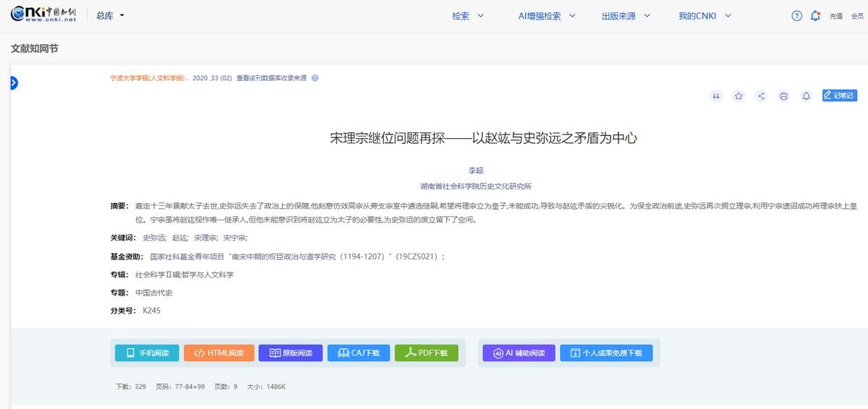
Task: Open the 总库 dropdown
Action: tap(110, 16)
